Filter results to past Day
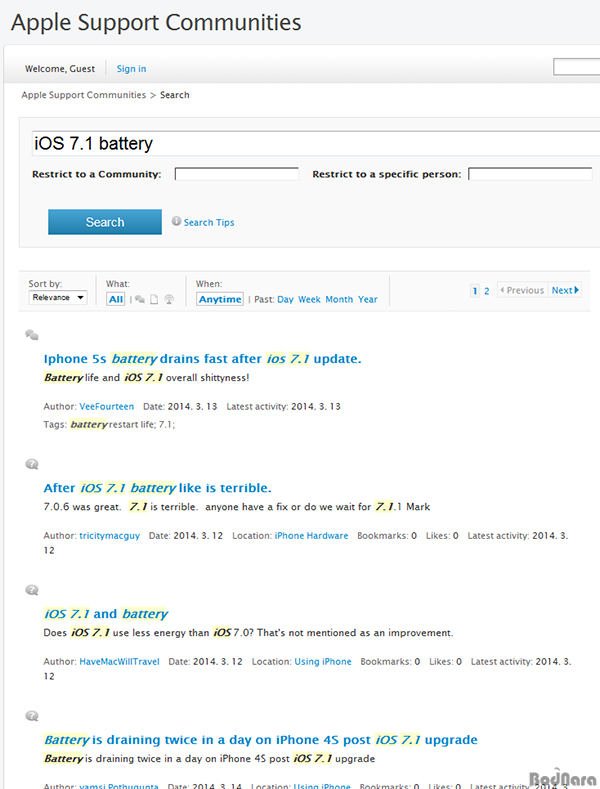The height and width of the screenshot is (789, 600). pyautogui.click(x=285, y=299)
